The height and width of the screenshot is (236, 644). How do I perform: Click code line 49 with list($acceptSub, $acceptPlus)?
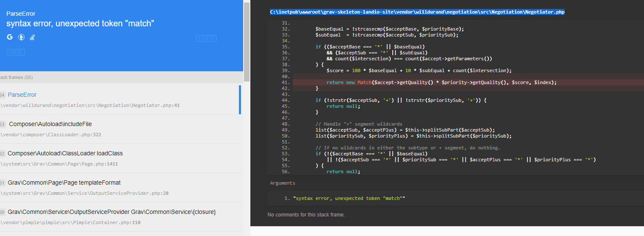(x=405, y=130)
